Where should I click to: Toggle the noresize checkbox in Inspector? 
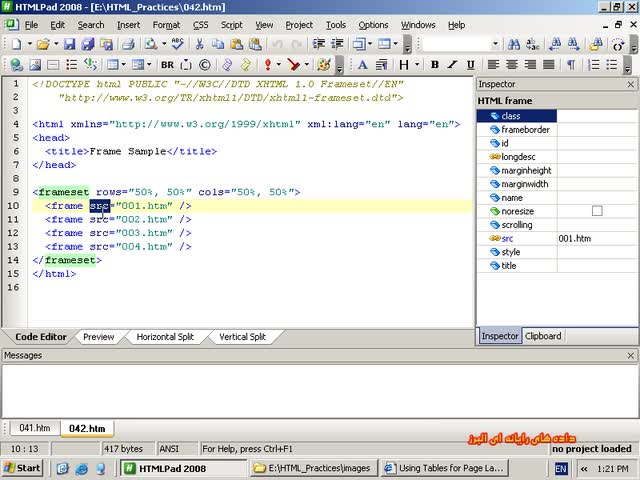pos(597,211)
